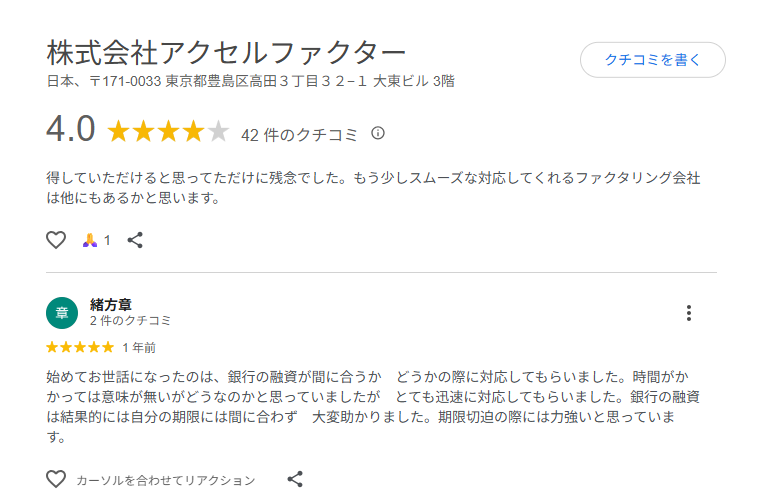Click the 東京都豊島区高田 address line

tap(250, 80)
